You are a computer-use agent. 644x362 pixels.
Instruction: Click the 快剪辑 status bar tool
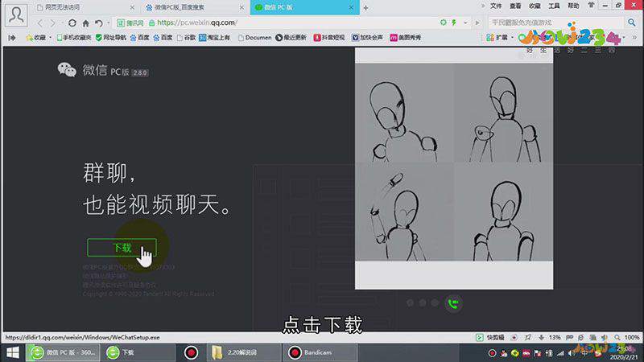click(490, 337)
